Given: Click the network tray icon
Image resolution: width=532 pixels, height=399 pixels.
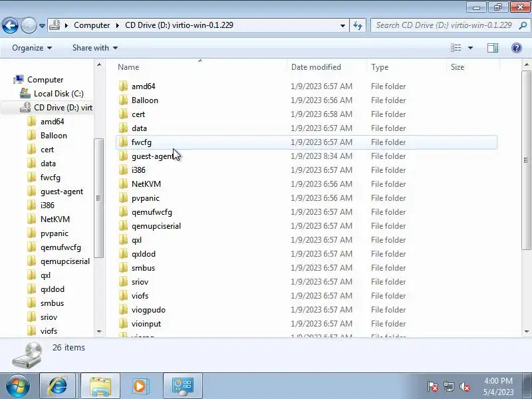Looking at the screenshot, I should click(448, 386).
